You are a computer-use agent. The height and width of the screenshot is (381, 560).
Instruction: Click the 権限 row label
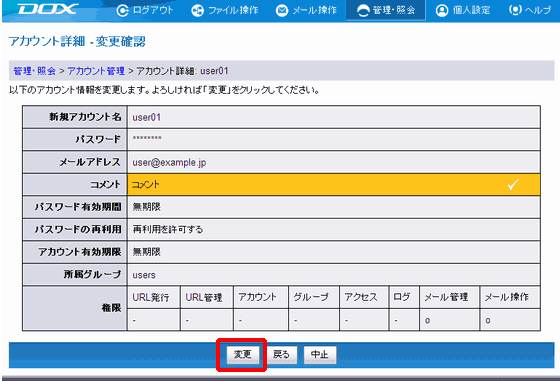point(111,308)
